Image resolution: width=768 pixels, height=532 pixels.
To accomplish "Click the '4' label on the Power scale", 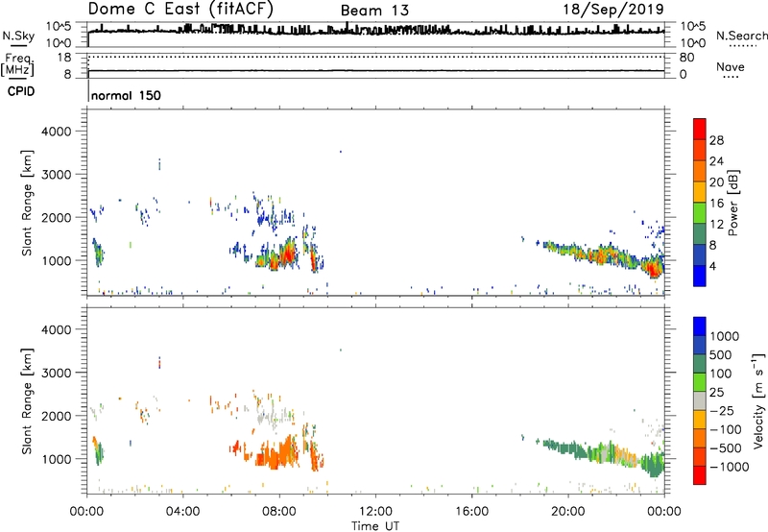I will 712,266.
